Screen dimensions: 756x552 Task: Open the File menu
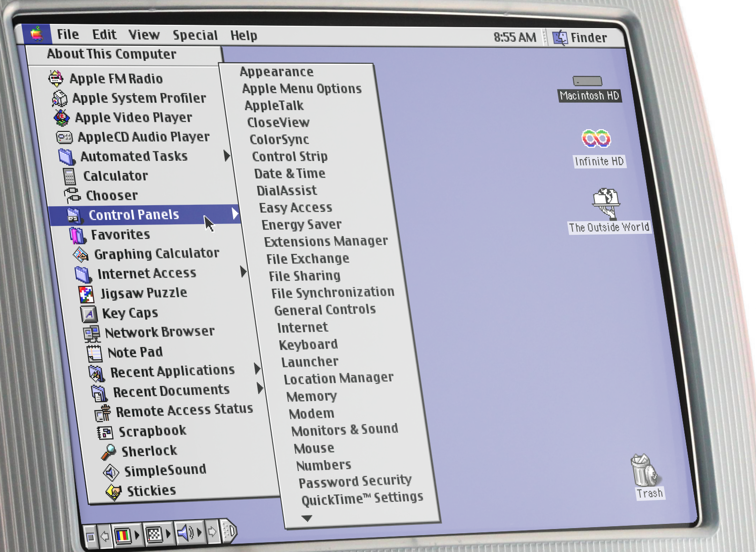pyautogui.click(x=68, y=34)
